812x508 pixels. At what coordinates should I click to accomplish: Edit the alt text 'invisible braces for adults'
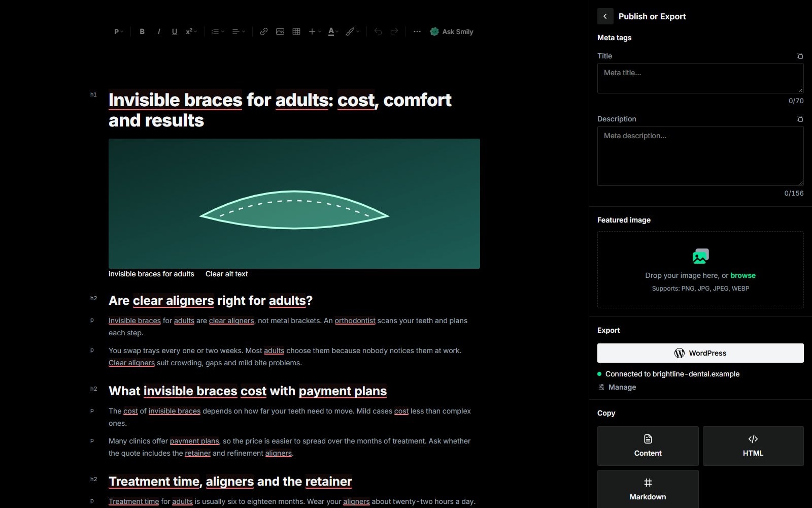(x=151, y=274)
